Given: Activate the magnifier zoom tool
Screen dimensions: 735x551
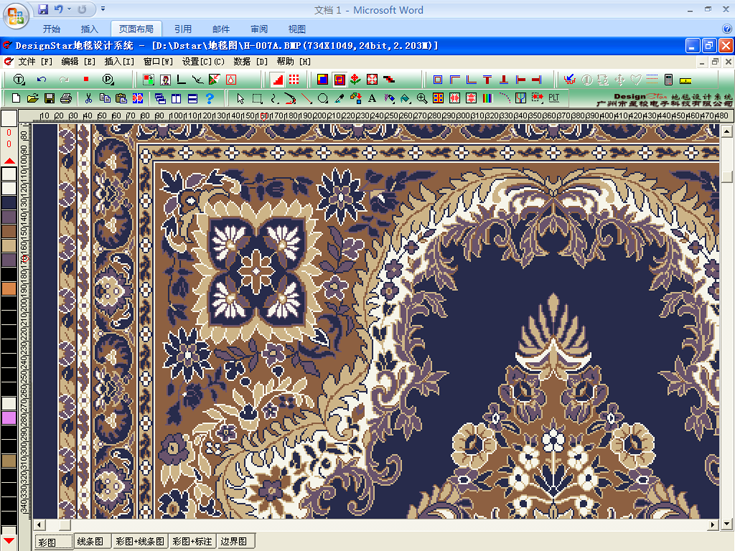Looking at the screenshot, I should (422, 98).
